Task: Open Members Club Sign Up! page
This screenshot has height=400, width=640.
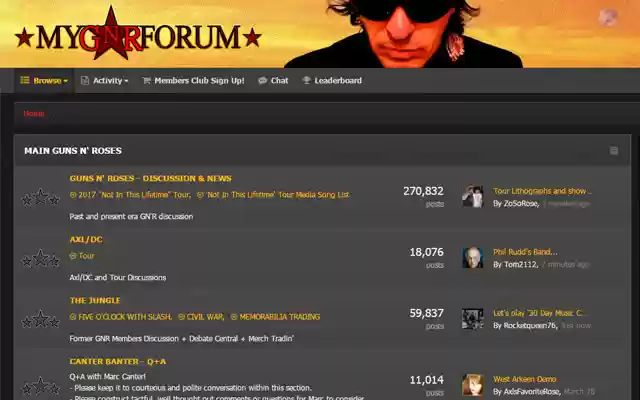Action: pyautogui.click(x=193, y=80)
